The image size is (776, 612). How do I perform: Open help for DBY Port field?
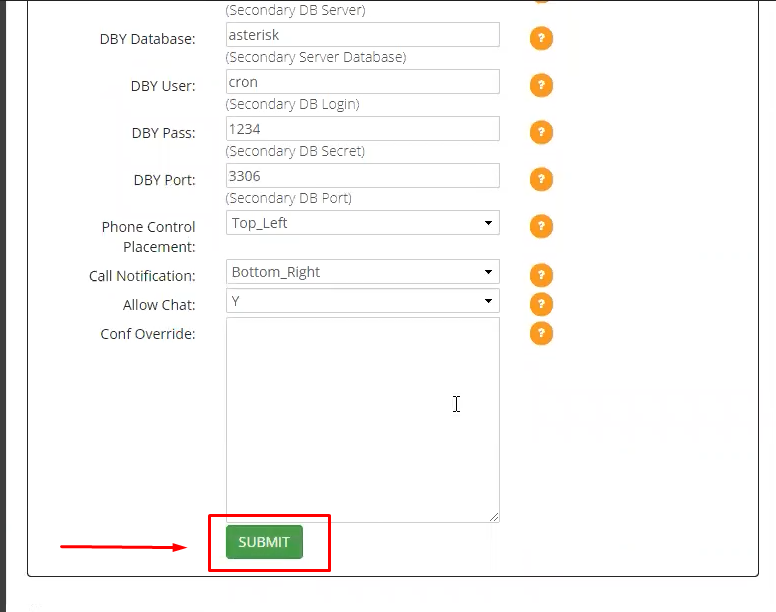click(541, 179)
